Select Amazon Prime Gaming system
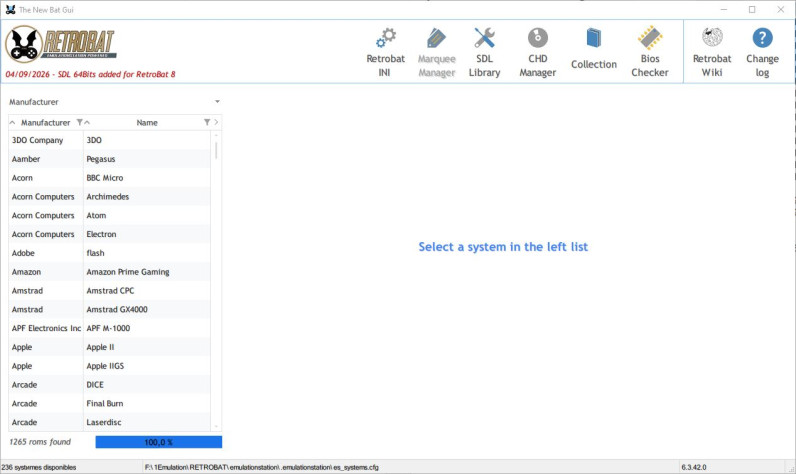The width and height of the screenshot is (796, 474). (147, 272)
